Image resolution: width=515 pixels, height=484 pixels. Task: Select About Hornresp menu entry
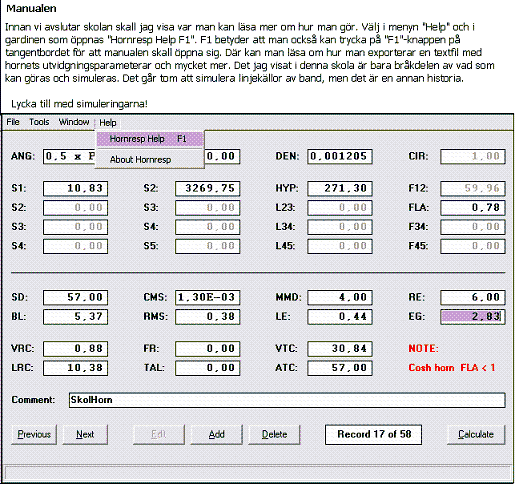click(x=150, y=160)
